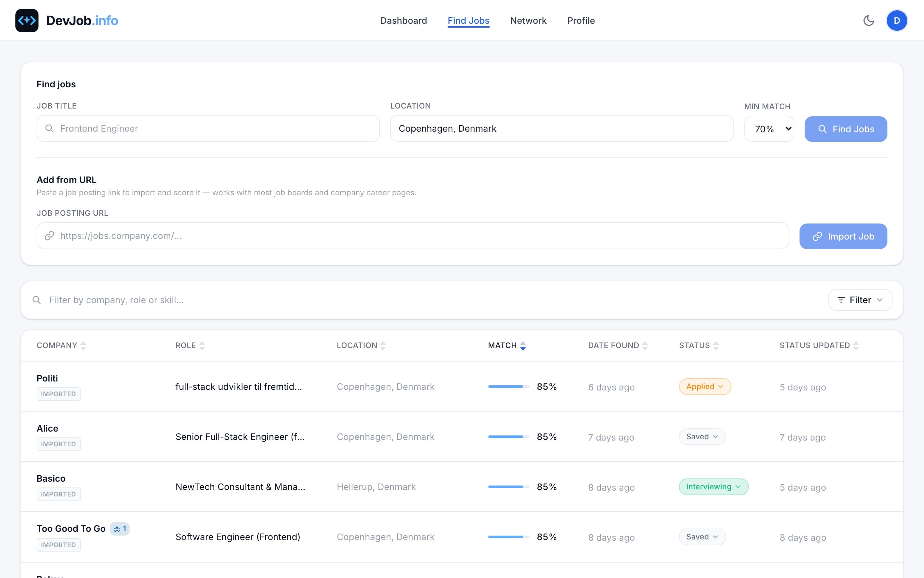The height and width of the screenshot is (578, 924).
Task: Open Too Good To Go's Saved status dropdown
Action: pyautogui.click(x=702, y=537)
